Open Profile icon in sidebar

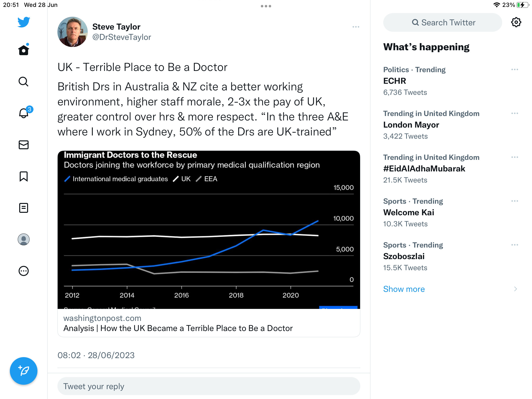coord(24,239)
